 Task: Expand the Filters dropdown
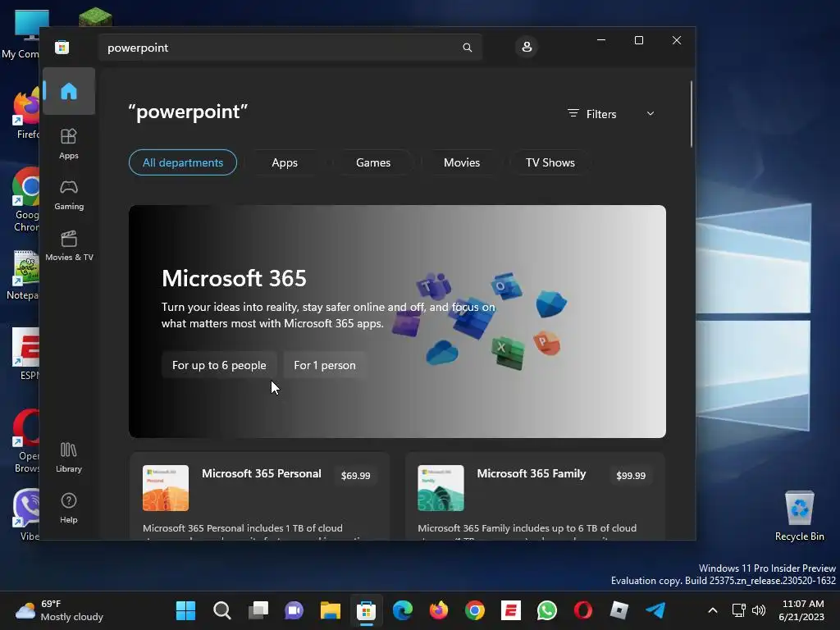[x=610, y=113]
